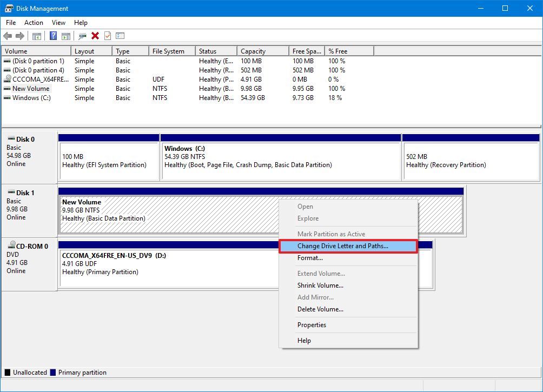Show the Action pane via its toolbar icon
Screen dimensions: 543x392
(66, 36)
